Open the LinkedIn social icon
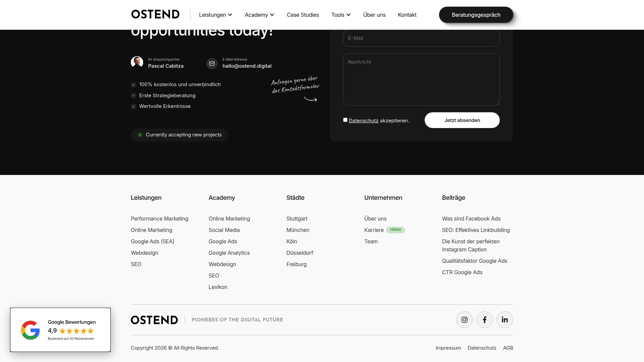 (x=504, y=320)
